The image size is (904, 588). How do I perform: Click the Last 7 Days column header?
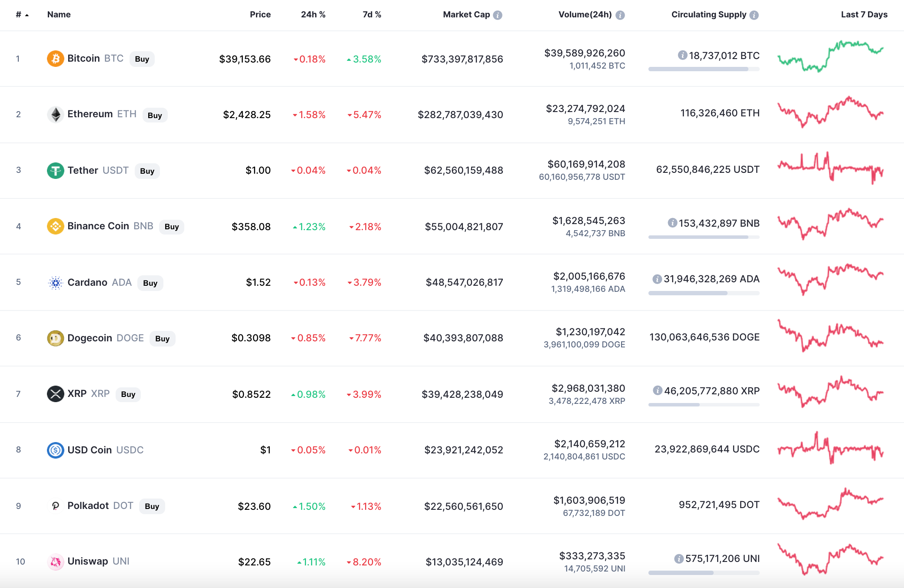click(864, 14)
